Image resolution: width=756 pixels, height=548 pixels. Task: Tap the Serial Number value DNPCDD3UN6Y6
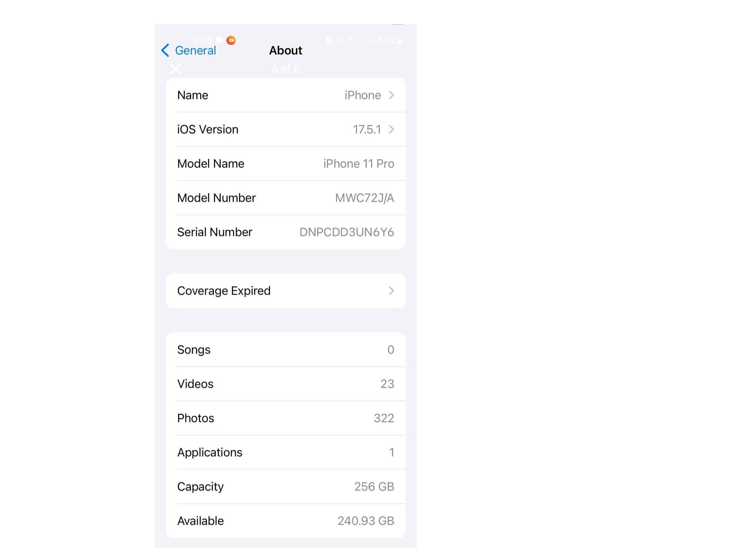tap(347, 232)
